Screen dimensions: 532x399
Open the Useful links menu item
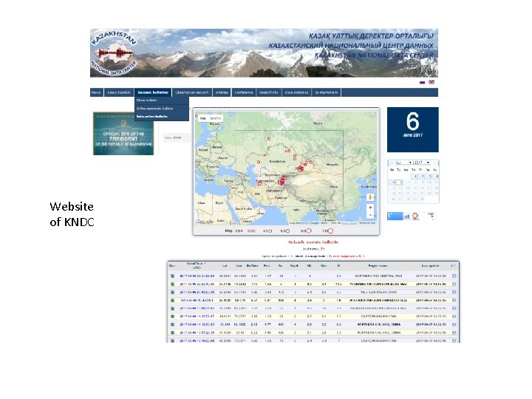[269, 92]
